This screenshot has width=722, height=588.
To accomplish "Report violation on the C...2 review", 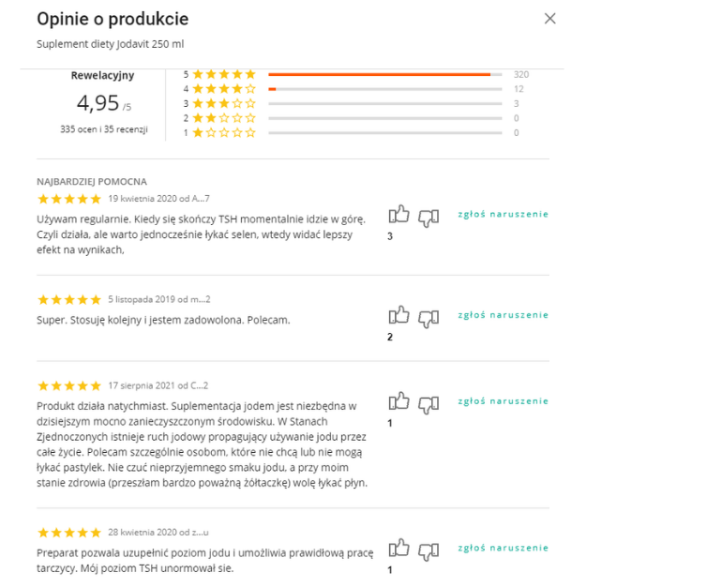I will click(x=503, y=401).
